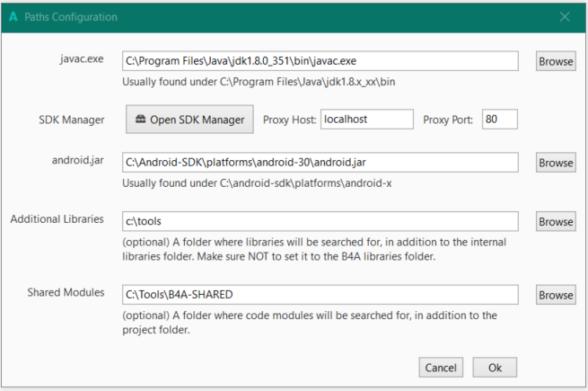This screenshot has height=391, width=588.
Task: Browse for Additional Libraries folder
Action: click(556, 221)
